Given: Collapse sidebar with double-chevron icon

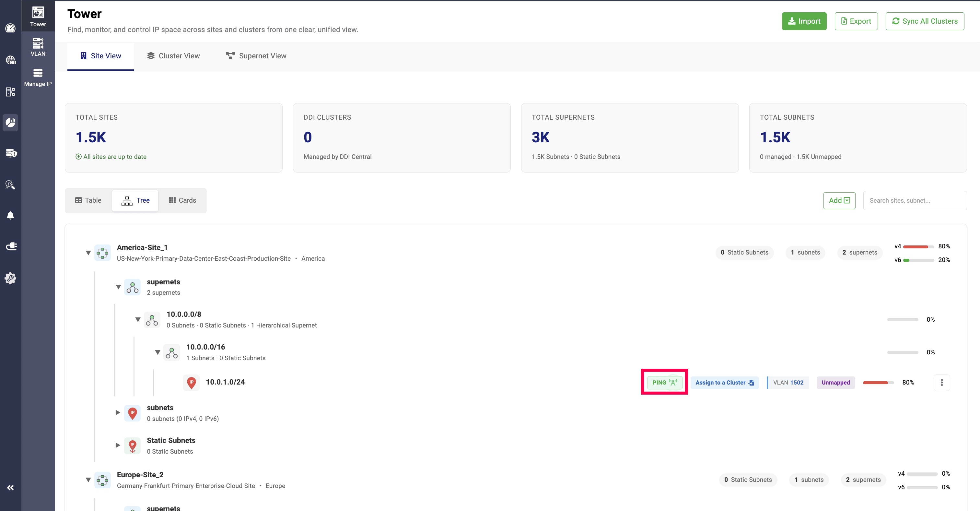Looking at the screenshot, I should (10, 487).
